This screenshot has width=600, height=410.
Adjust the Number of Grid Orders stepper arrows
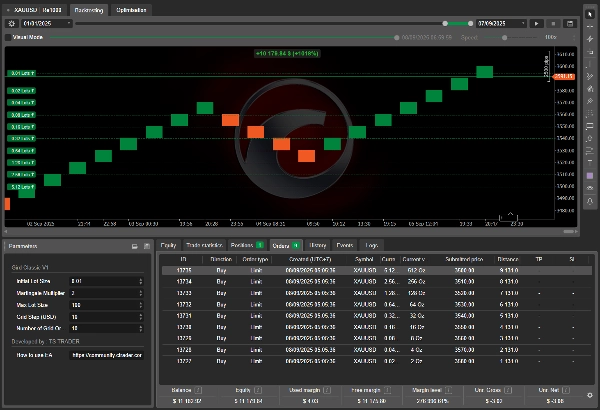[x=141, y=328]
